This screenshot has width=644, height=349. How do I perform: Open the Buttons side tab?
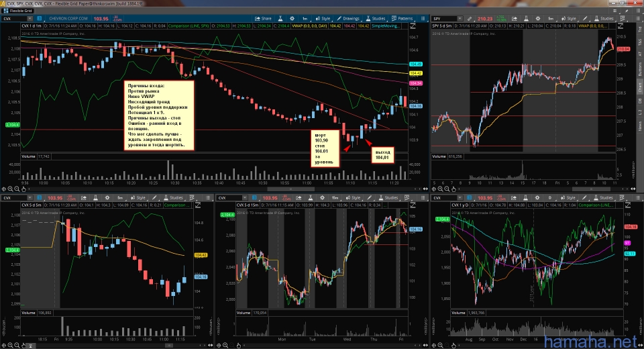pyautogui.click(x=639, y=69)
